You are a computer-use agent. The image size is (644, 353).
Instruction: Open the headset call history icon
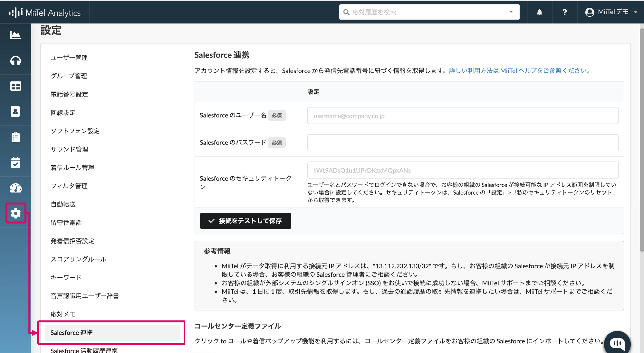(x=15, y=61)
